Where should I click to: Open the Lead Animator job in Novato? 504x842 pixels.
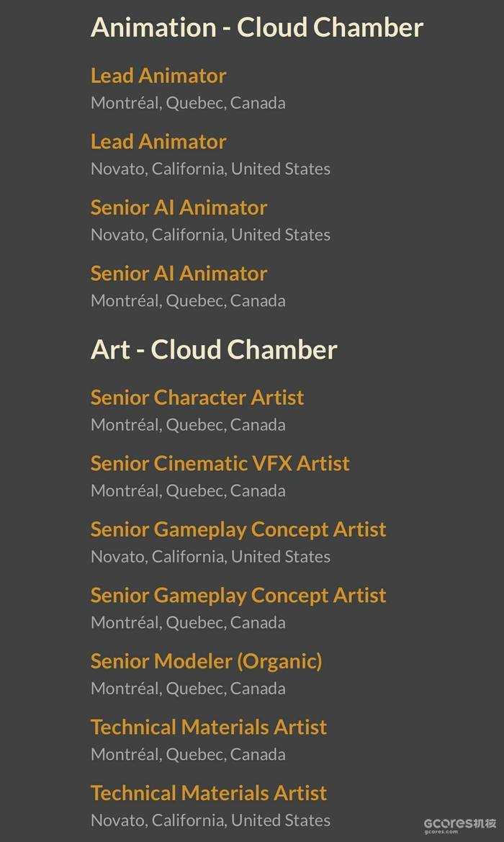[x=158, y=141]
